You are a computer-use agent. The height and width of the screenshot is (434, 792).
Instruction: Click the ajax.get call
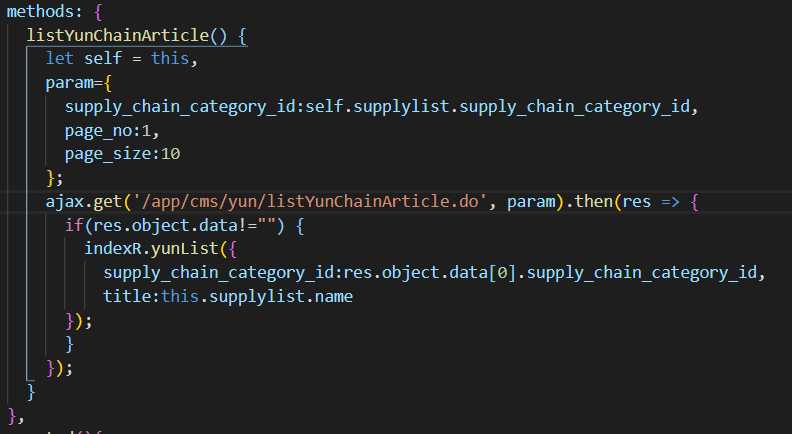[84, 202]
